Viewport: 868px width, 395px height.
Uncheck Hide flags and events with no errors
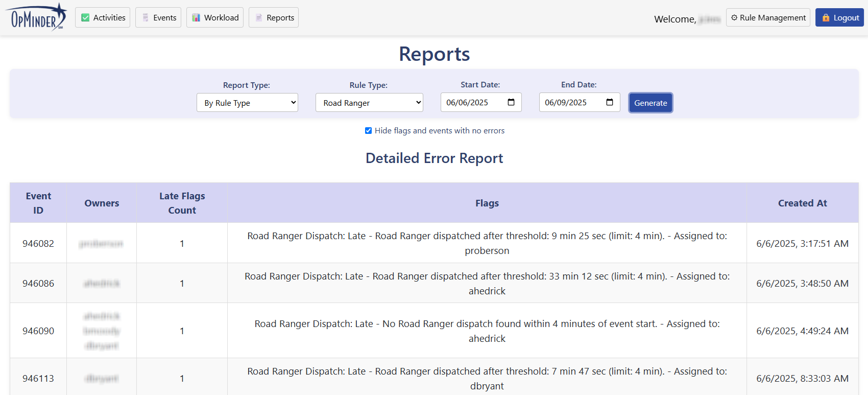coord(368,131)
